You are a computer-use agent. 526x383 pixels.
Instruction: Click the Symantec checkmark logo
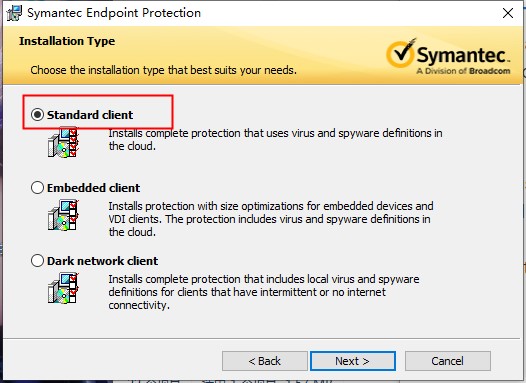pyautogui.click(x=401, y=52)
